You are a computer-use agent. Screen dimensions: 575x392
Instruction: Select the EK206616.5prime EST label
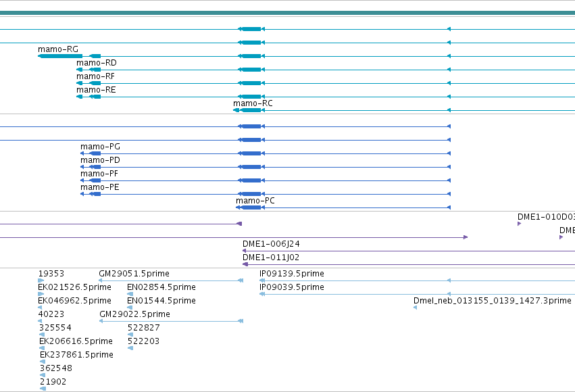[x=76, y=341]
